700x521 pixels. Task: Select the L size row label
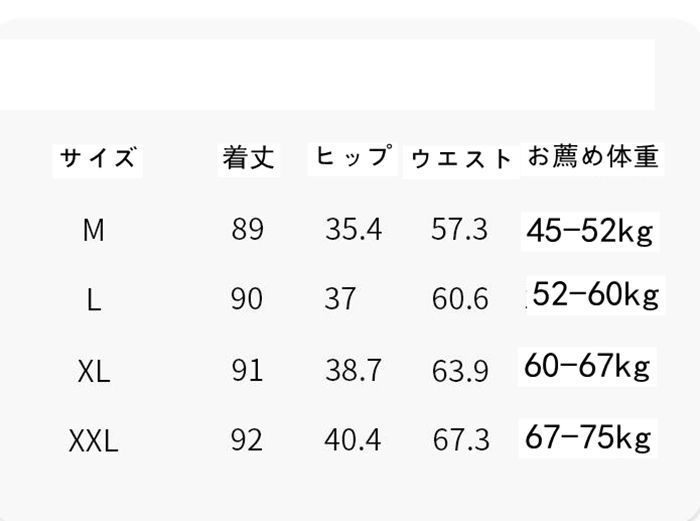[x=93, y=299]
